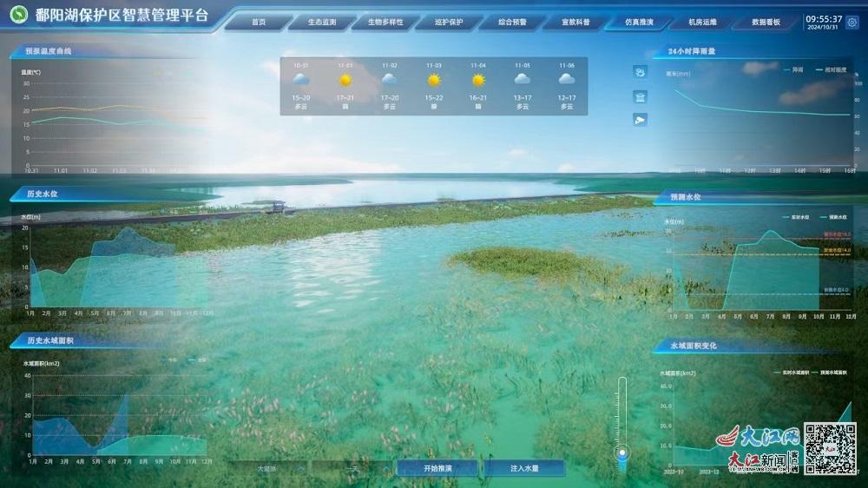Select the 11-03 sunny weather icon
868x488 pixels.
pos(434,80)
